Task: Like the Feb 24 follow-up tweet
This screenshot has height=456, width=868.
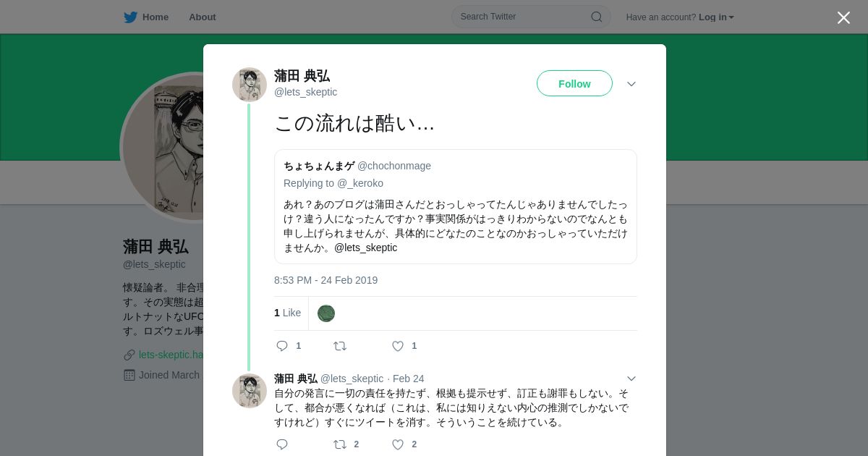Action: [x=398, y=444]
